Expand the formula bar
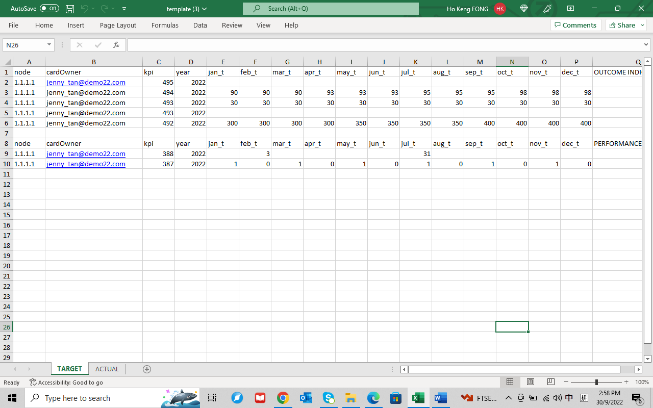653x408 pixels. pyautogui.click(x=645, y=45)
